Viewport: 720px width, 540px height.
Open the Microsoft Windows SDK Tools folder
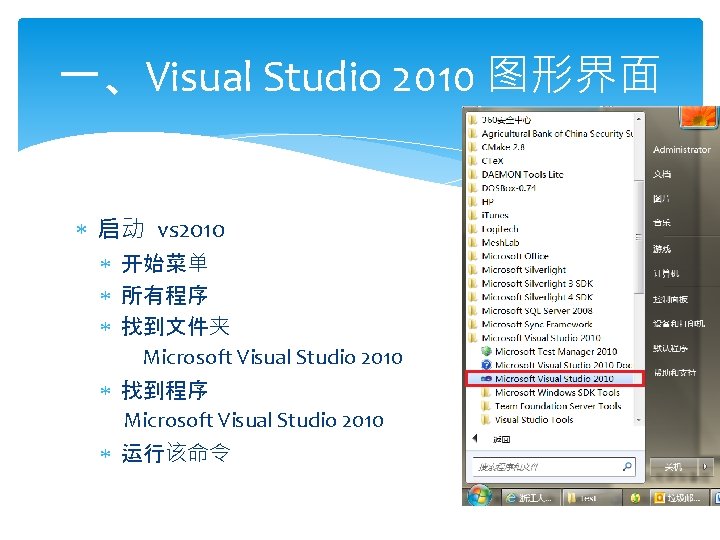(551, 393)
